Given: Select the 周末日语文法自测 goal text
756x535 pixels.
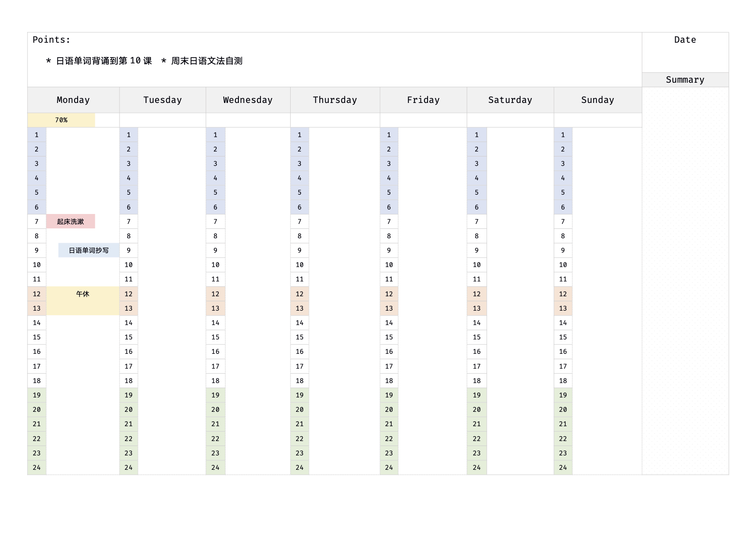Looking at the screenshot, I should [x=207, y=61].
